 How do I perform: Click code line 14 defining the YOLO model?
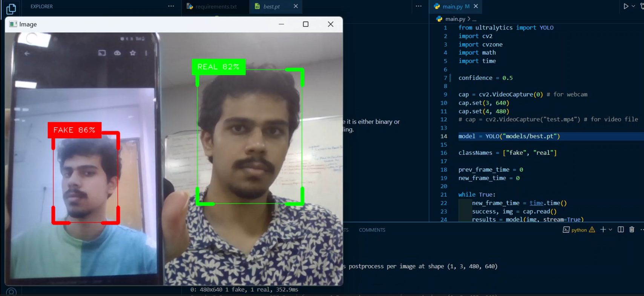point(509,136)
